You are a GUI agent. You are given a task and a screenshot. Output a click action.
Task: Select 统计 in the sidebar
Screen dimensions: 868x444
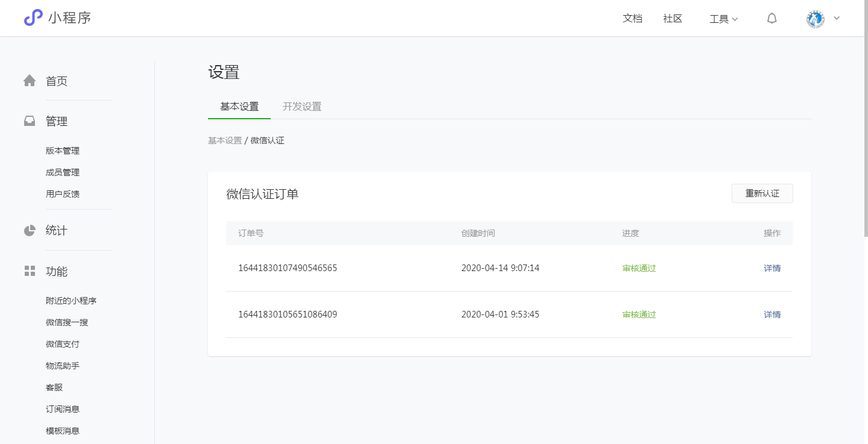pyautogui.click(x=57, y=230)
